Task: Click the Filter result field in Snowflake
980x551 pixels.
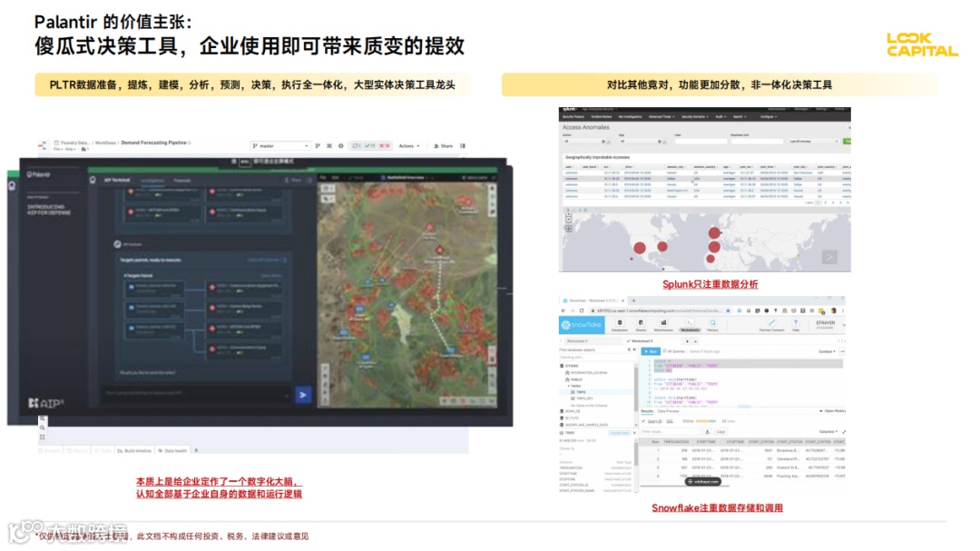Action: pyautogui.click(x=670, y=431)
